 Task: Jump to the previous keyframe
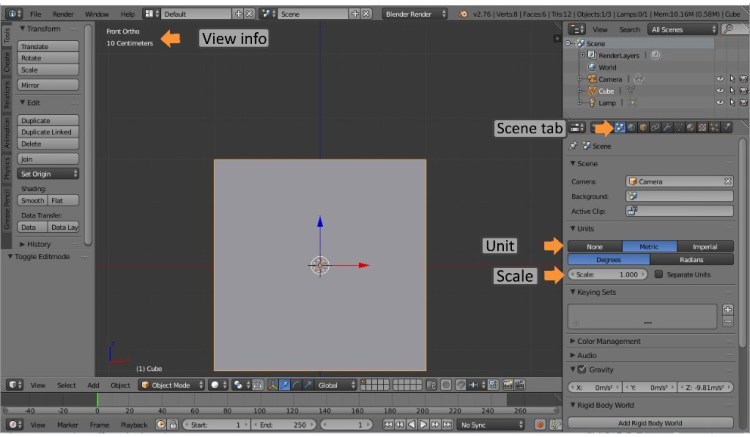[x=400, y=425]
